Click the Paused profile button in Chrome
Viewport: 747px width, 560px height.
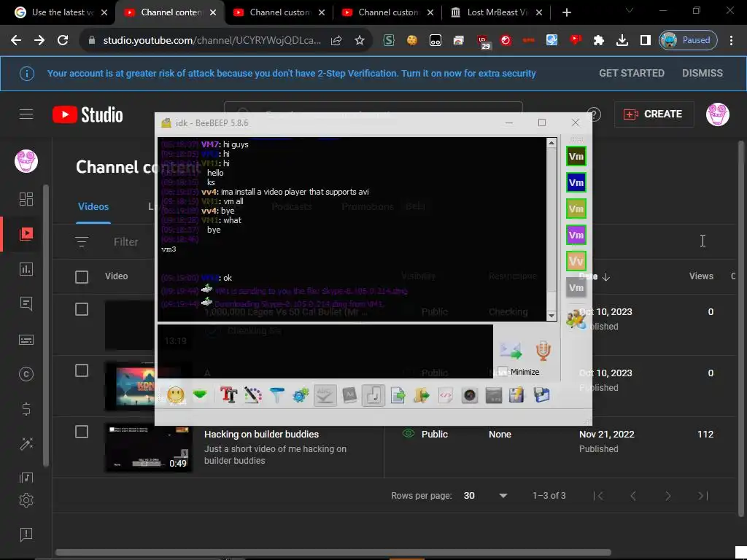tap(688, 41)
